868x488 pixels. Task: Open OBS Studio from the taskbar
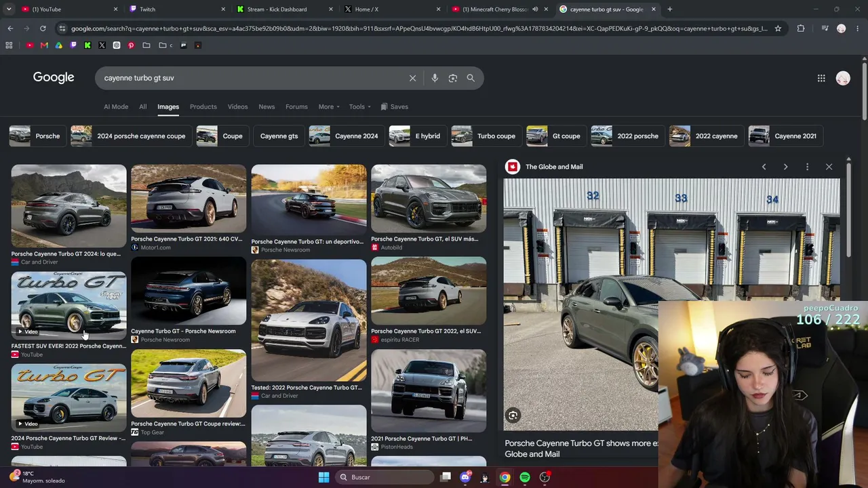coord(545,477)
